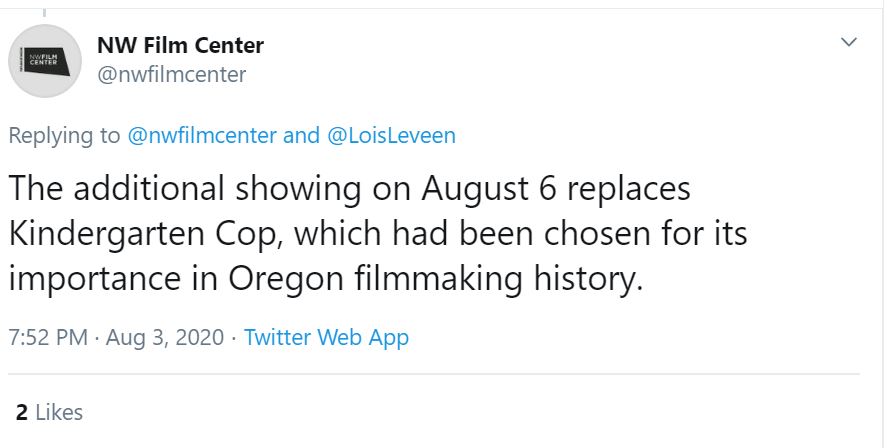View the 2 Likes list
This screenshot has width=889, height=448.
[49, 412]
